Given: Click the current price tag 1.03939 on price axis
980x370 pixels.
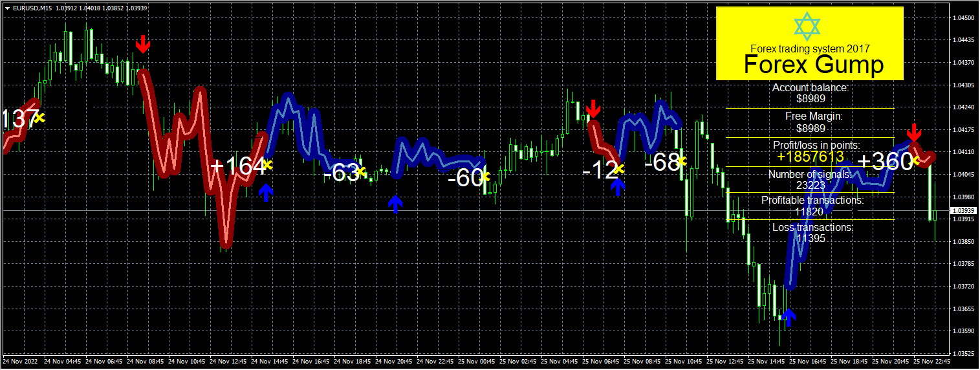Looking at the screenshot, I should coord(963,211).
